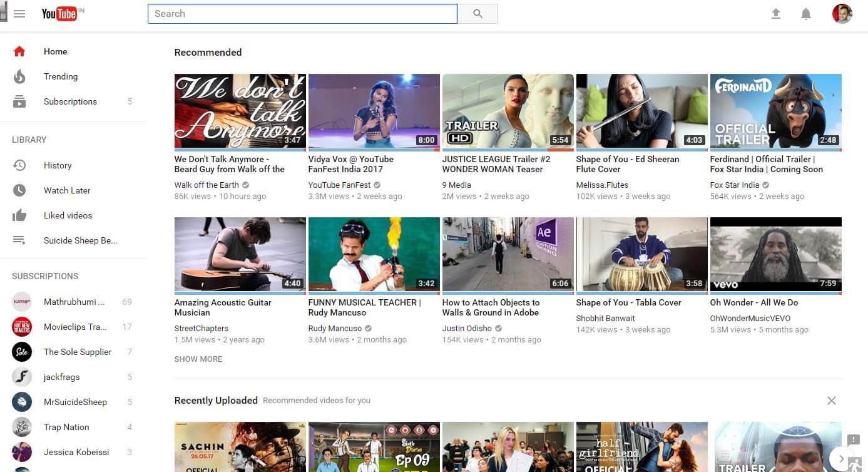Go to the Subscriptions page
Image resolution: width=868 pixels, height=472 pixels.
click(x=70, y=101)
